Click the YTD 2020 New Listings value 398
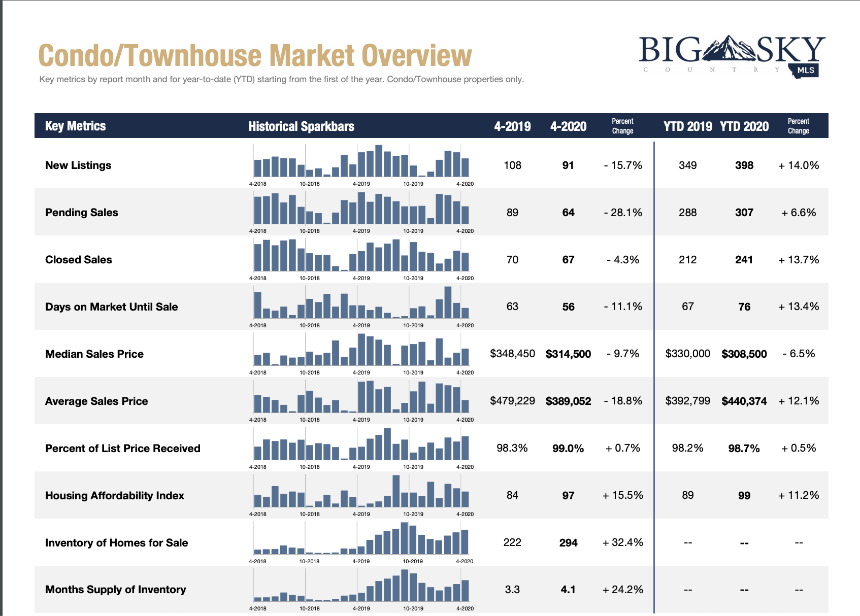The height and width of the screenshot is (616, 860). pyautogui.click(x=744, y=165)
